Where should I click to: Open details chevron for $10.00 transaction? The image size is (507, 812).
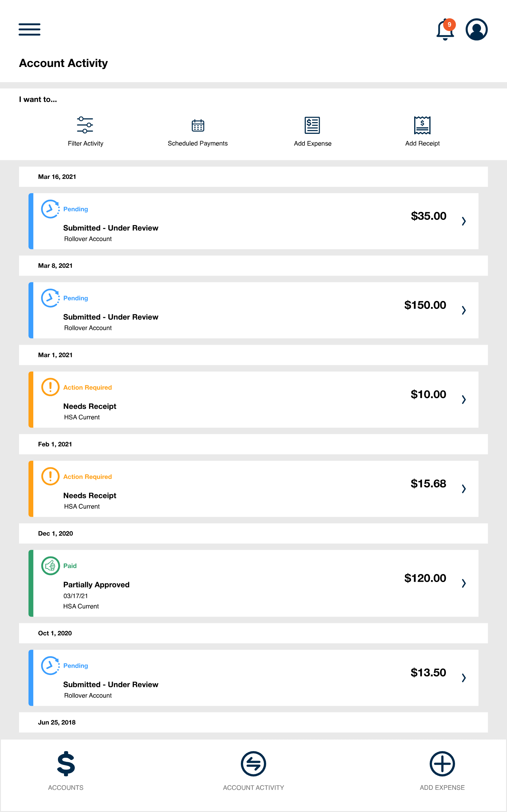[x=464, y=399]
